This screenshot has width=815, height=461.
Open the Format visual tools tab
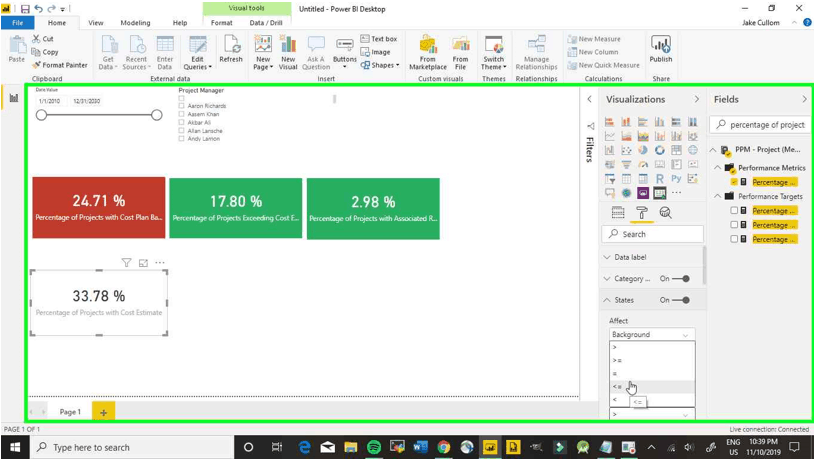[221, 23]
